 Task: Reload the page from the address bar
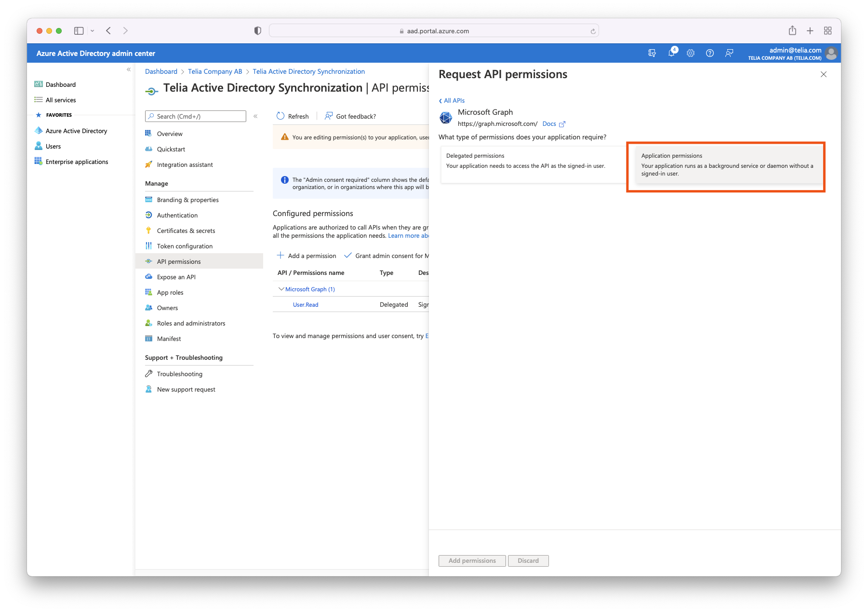(593, 31)
